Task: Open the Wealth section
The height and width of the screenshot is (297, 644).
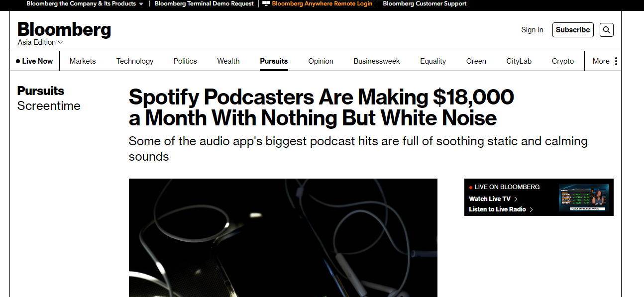Action: pyautogui.click(x=228, y=61)
